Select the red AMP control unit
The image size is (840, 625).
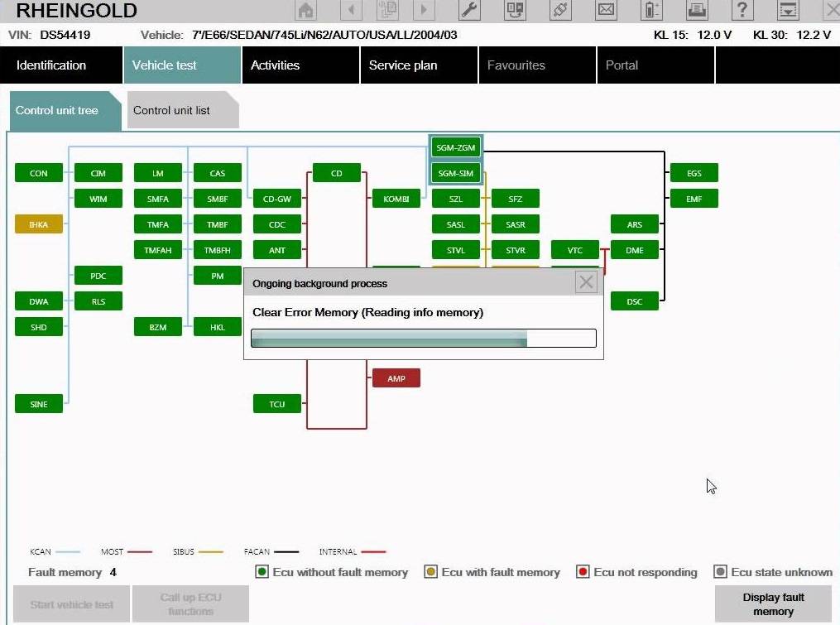click(396, 377)
